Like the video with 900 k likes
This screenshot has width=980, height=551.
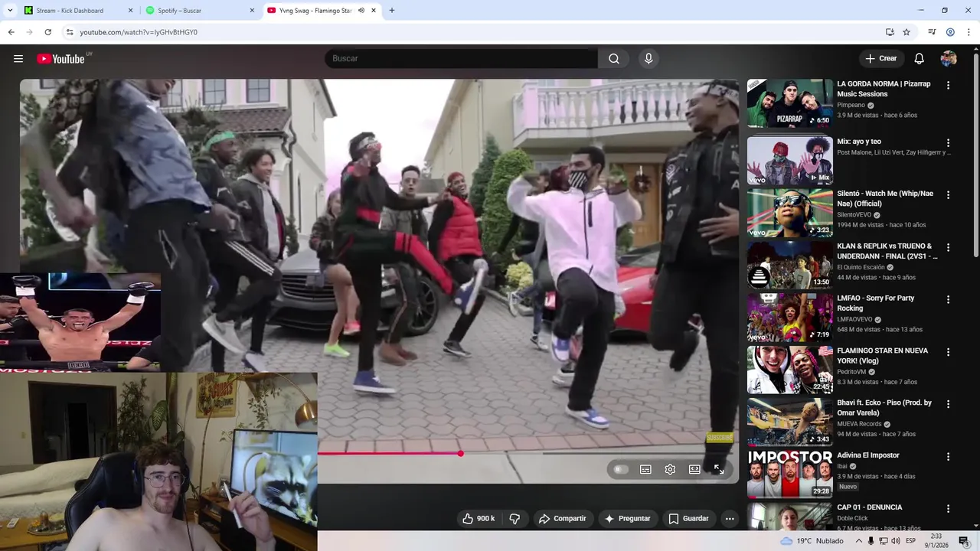(479, 519)
